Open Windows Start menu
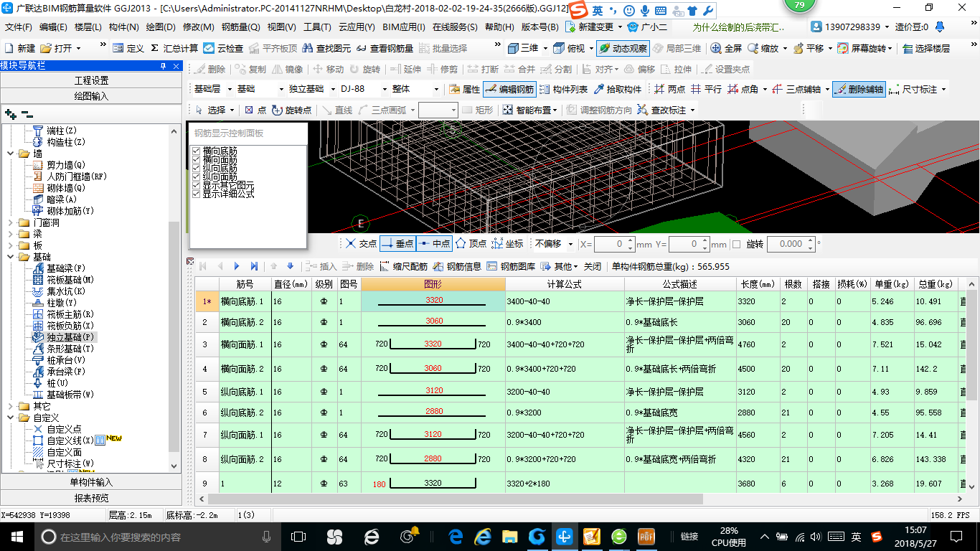This screenshot has width=980, height=551. pos(17,537)
